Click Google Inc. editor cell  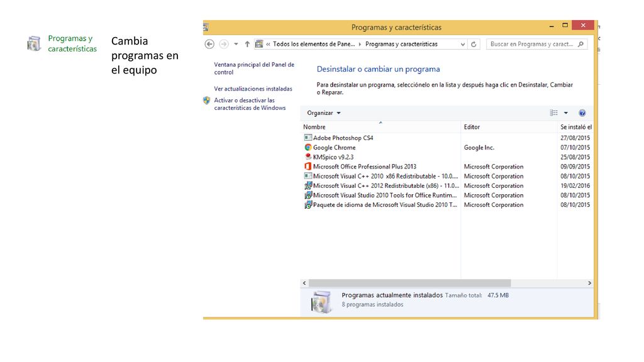point(479,147)
